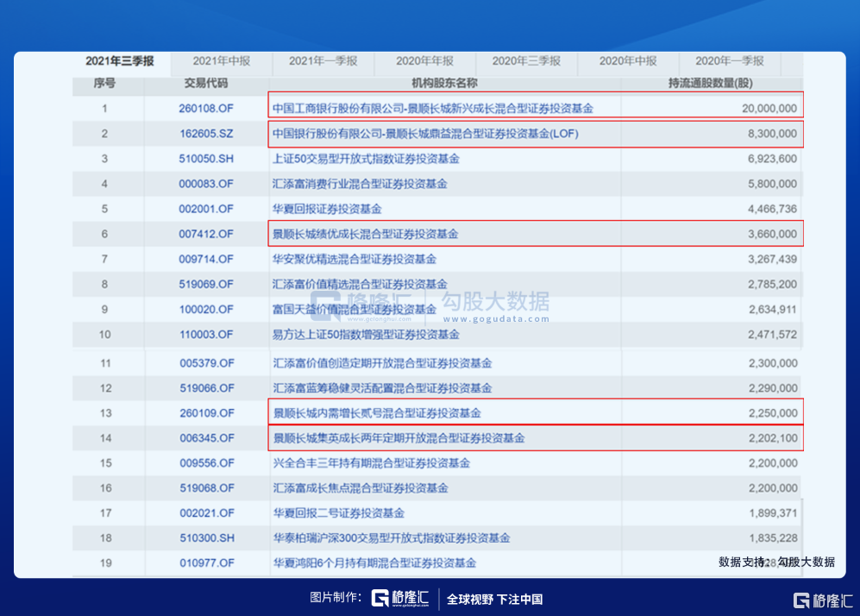Open 易方达上证50指数增强型证券投资基金 link
The height and width of the screenshot is (616, 860).
tap(366, 335)
